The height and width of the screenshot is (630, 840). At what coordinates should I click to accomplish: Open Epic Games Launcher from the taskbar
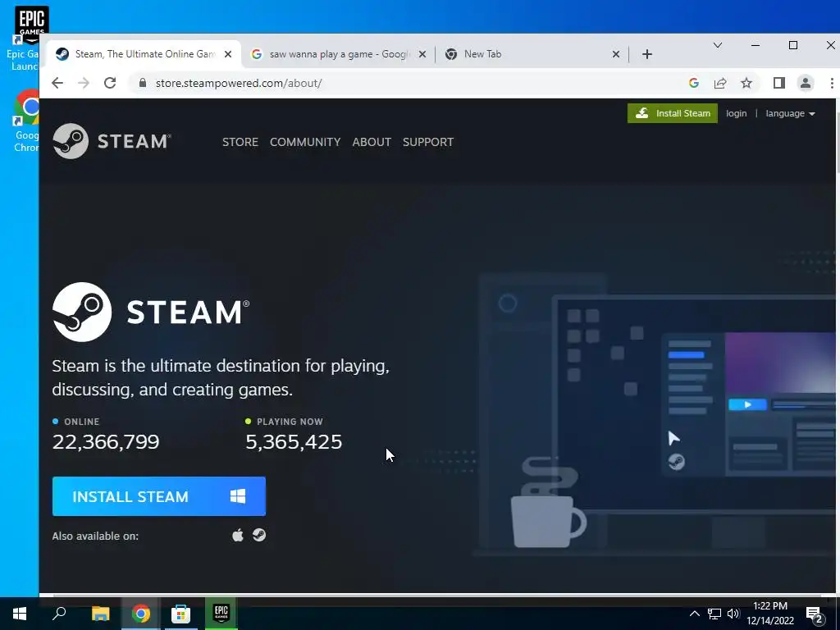point(221,614)
